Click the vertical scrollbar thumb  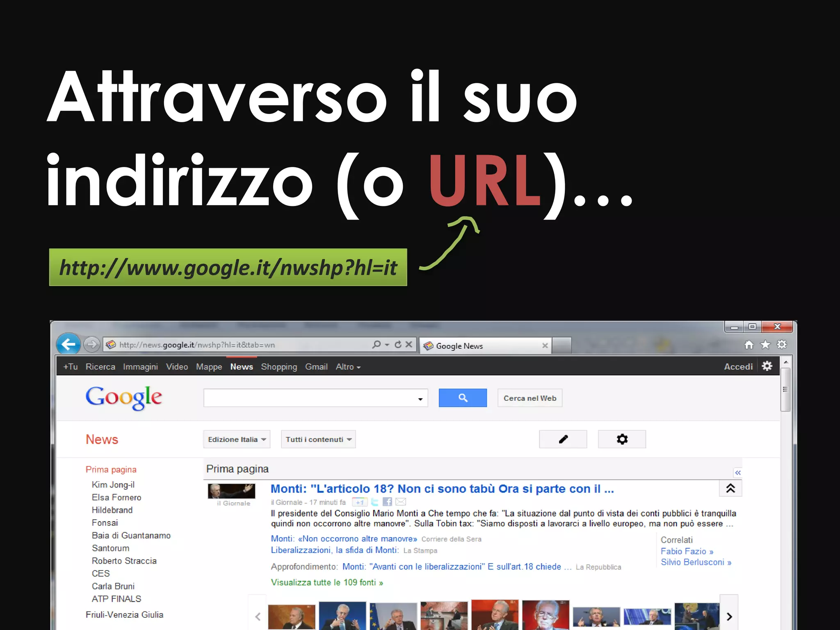coord(785,390)
